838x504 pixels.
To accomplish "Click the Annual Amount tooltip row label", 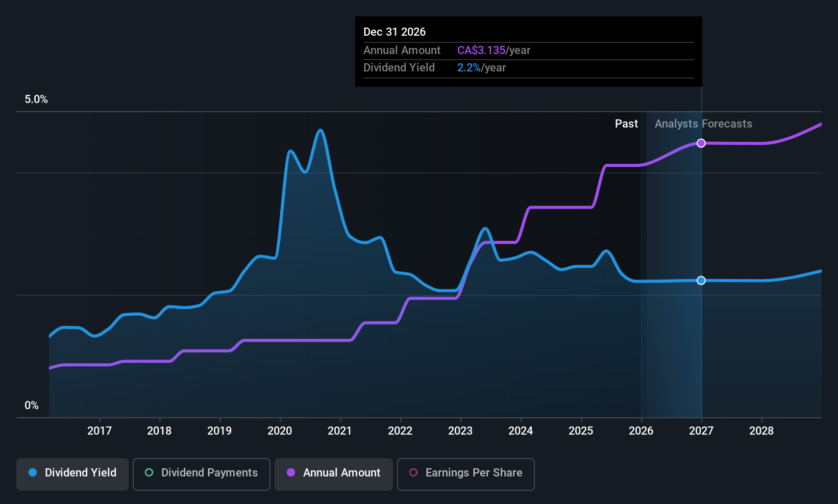I will [402, 50].
